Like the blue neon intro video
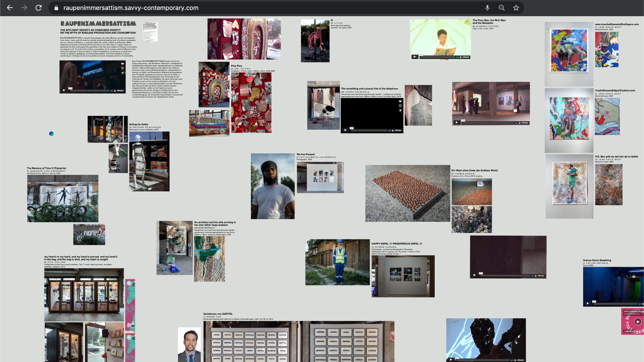The image size is (644, 362). [x=122, y=64]
